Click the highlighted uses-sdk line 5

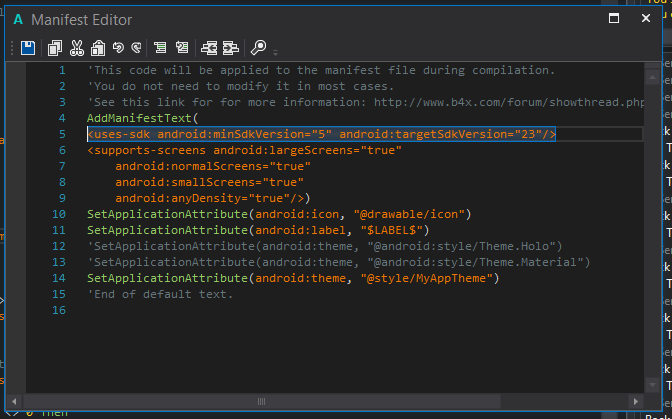click(x=321, y=134)
